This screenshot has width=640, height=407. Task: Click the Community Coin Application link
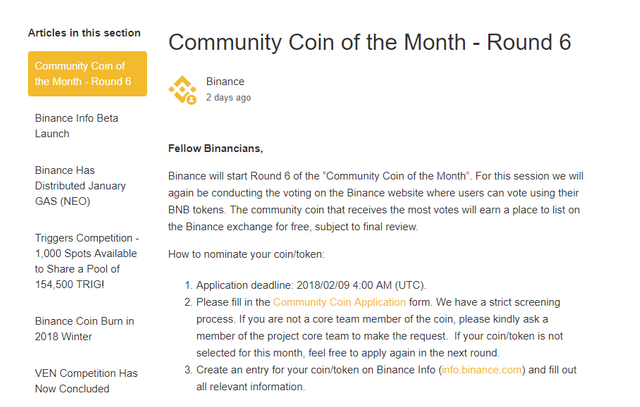pos(339,302)
